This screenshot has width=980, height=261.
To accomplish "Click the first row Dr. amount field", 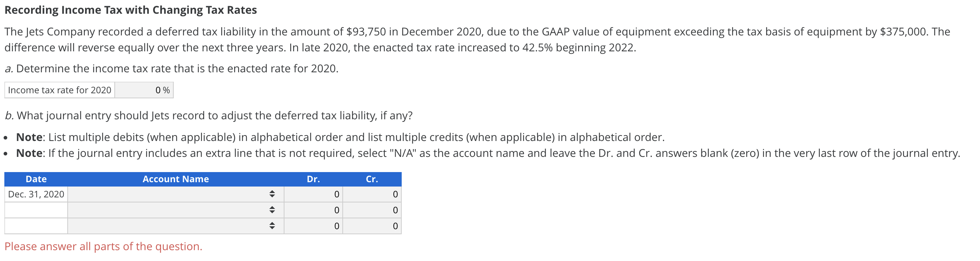I will (313, 194).
